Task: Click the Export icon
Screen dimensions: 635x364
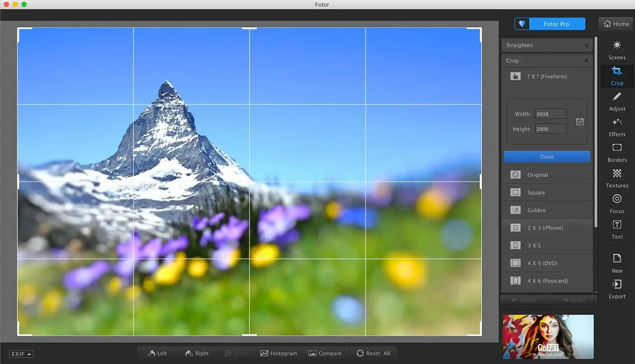Action: [x=617, y=289]
